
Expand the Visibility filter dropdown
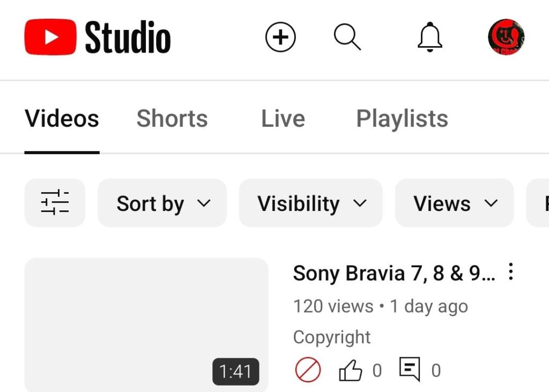pos(311,203)
